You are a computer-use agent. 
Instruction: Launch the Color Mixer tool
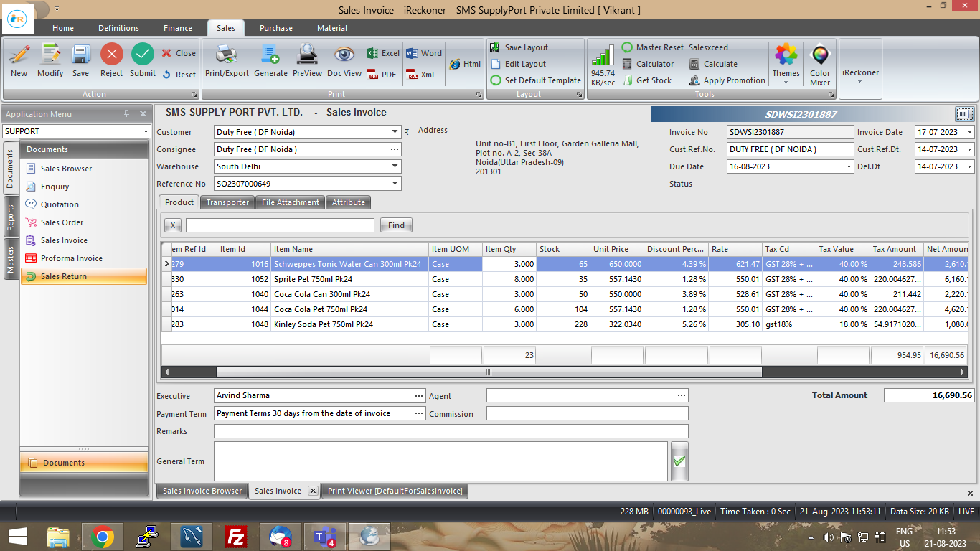820,55
